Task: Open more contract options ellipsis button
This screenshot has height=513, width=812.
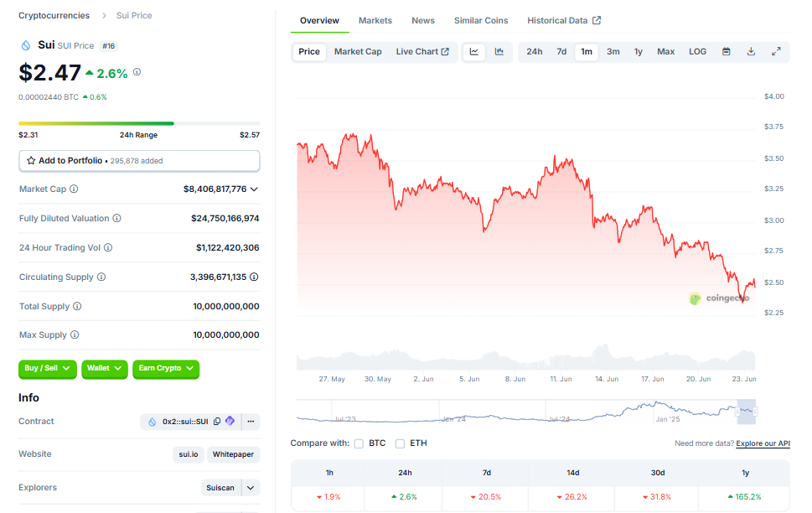Action: [x=251, y=422]
